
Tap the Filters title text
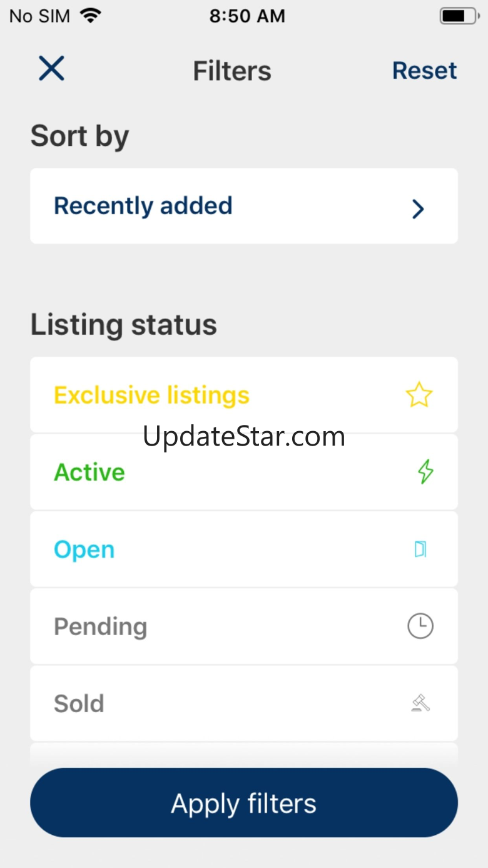click(x=232, y=71)
